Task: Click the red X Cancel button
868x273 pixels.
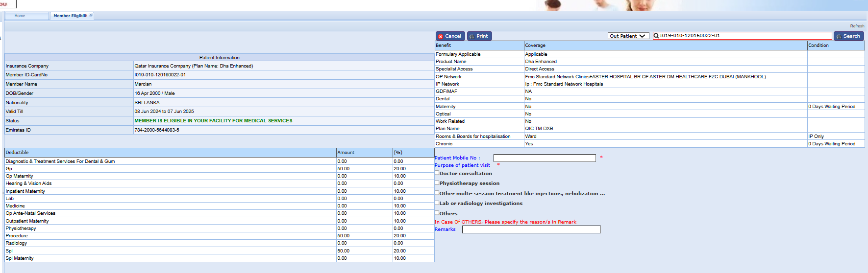Action: (x=450, y=36)
